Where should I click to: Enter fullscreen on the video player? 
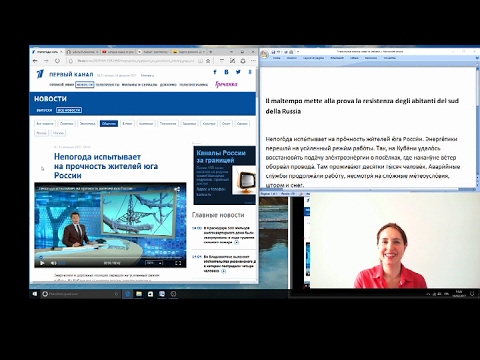click(178, 263)
